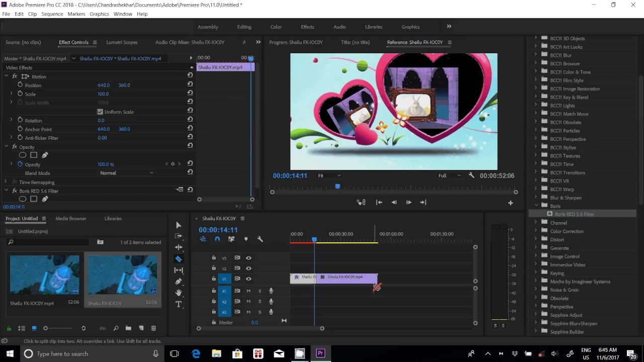Use free draw bezier pen under Opacity

[45, 155]
